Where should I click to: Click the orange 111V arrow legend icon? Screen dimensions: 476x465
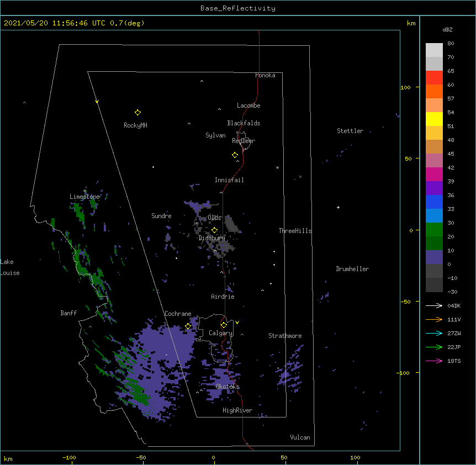click(x=434, y=319)
